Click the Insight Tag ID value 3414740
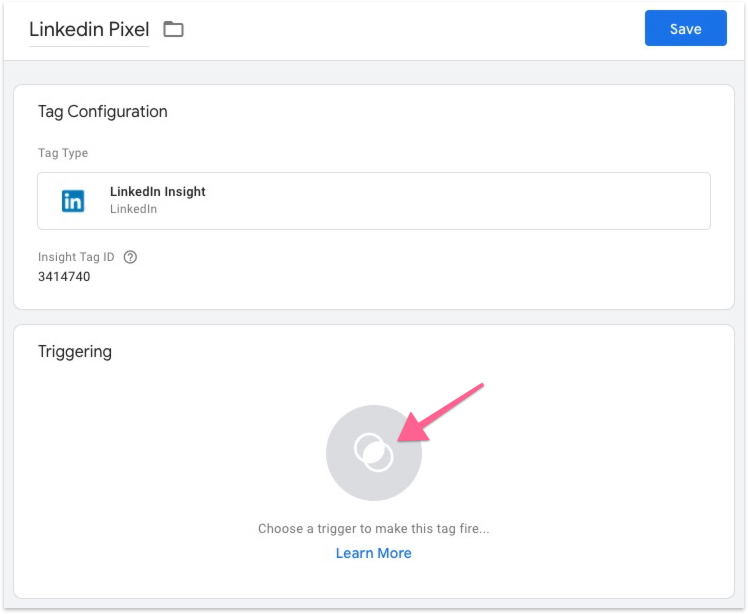The height and width of the screenshot is (614, 748). (64, 276)
